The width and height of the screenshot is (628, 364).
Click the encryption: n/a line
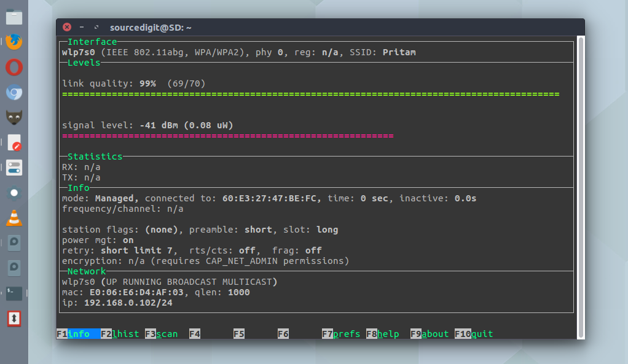[x=205, y=261]
